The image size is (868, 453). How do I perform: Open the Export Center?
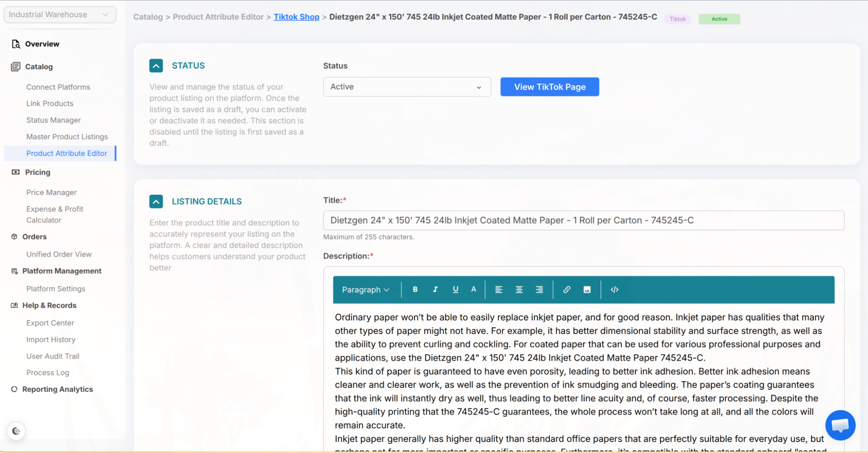(50, 323)
